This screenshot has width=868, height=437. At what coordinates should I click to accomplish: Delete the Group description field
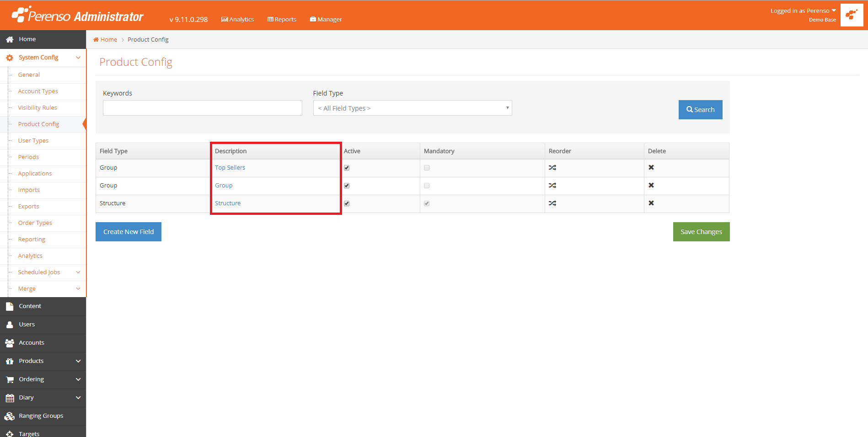(x=651, y=185)
